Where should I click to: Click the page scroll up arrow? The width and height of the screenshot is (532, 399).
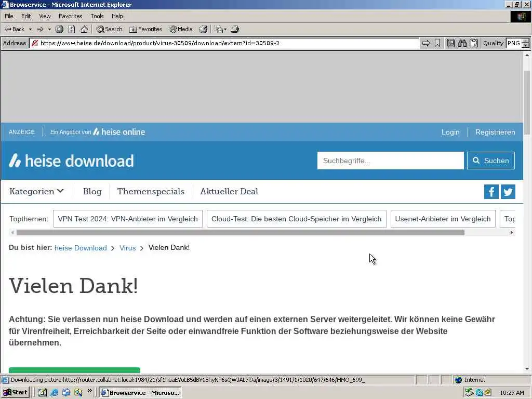click(527, 55)
